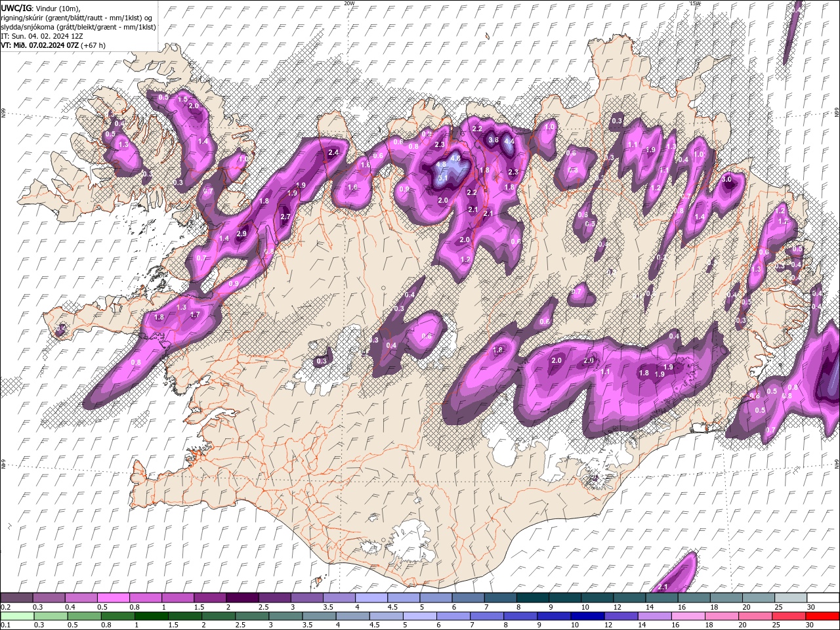Image resolution: width=840 pixels, height=630 pixels.
Task: Click snow legend swatch between 0.5 and 0.8
Action: coord(114,598)
